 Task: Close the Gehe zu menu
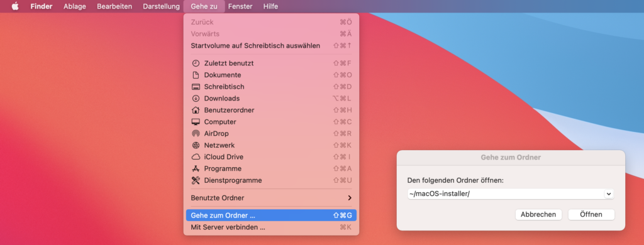pos(204,6)
